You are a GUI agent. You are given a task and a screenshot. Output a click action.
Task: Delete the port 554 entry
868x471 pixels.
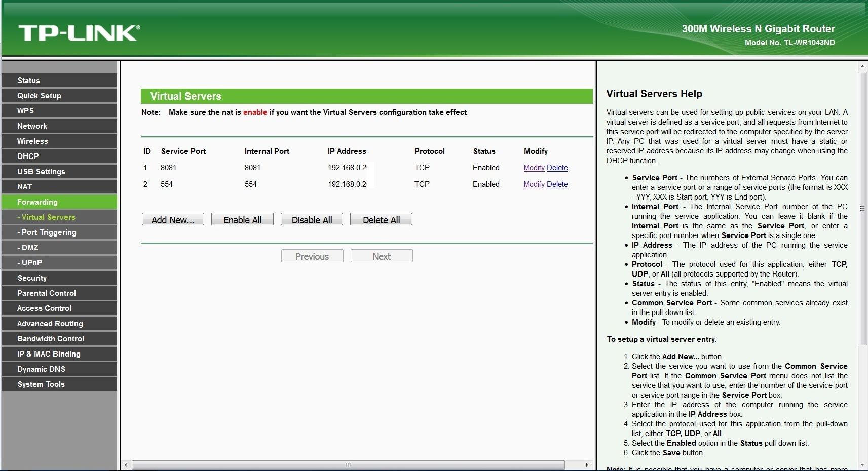tap(557, 184)
